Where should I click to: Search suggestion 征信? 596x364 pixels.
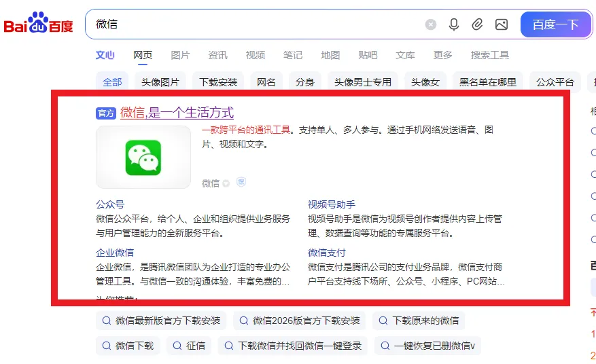coord(189,346)
